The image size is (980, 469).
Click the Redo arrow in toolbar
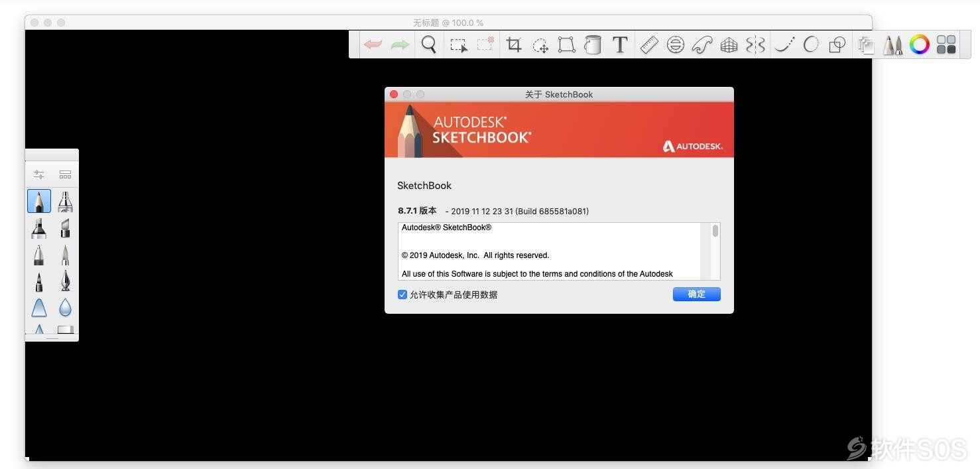pos(400,44)
